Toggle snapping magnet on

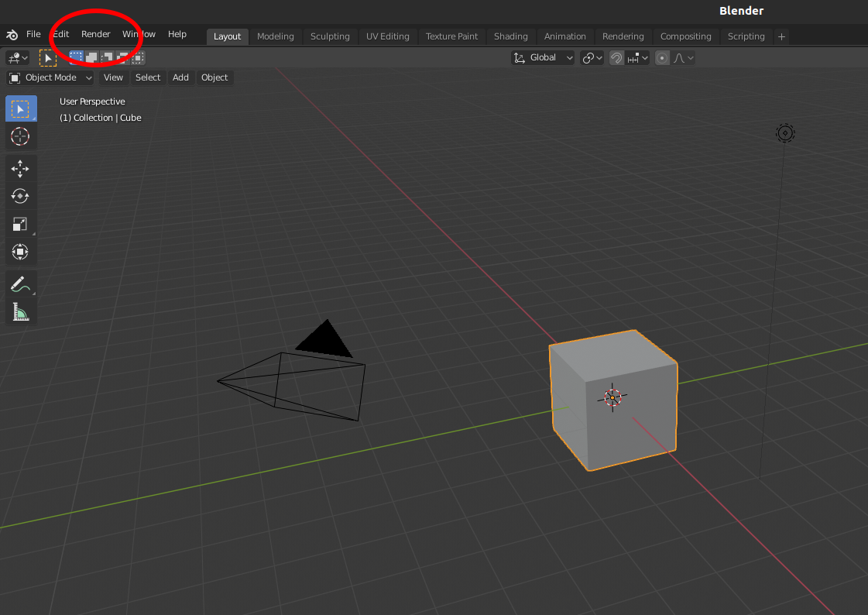(616, 57)
